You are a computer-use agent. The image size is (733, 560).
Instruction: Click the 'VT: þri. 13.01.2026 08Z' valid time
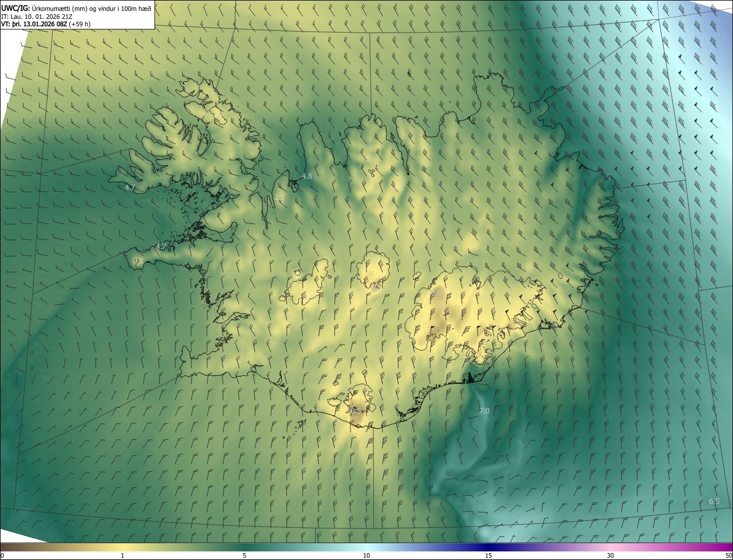[34, 24]
